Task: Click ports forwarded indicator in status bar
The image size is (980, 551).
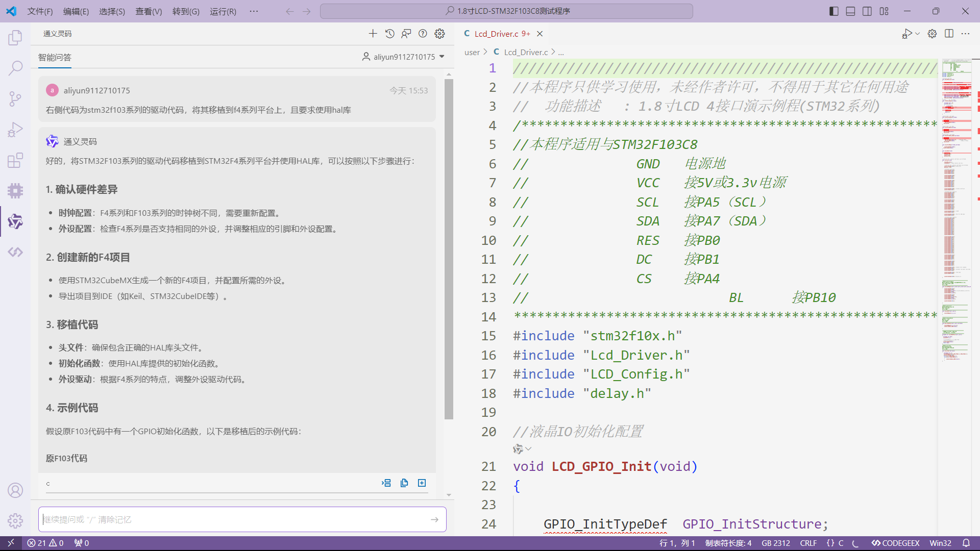Action: point(82,543)
